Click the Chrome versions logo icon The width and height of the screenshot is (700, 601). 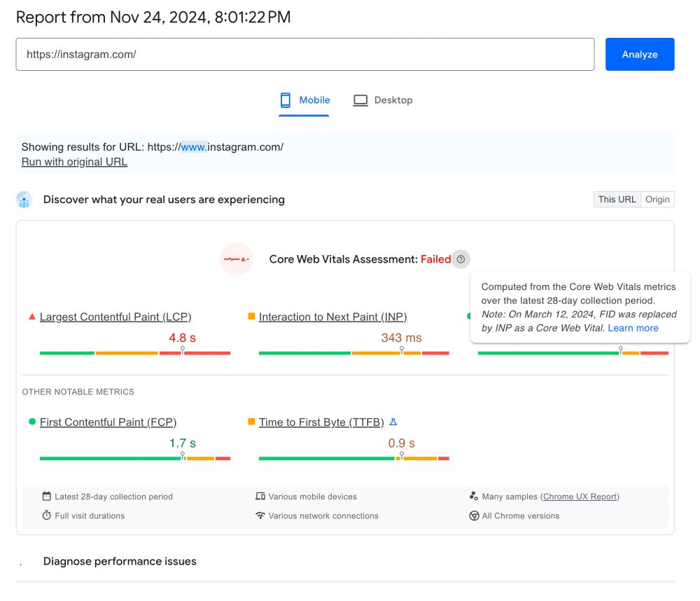pyautogui.click(x=474, y=516)
